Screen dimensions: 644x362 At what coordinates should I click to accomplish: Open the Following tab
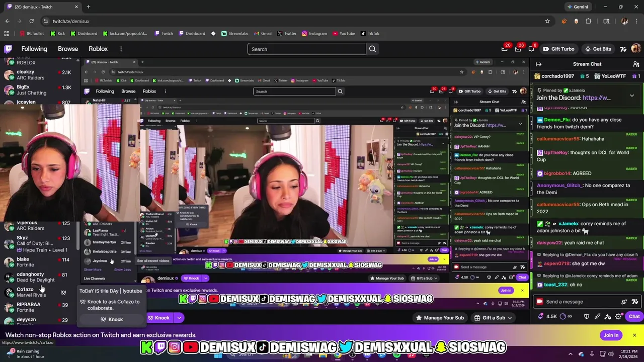coord(34,49)
